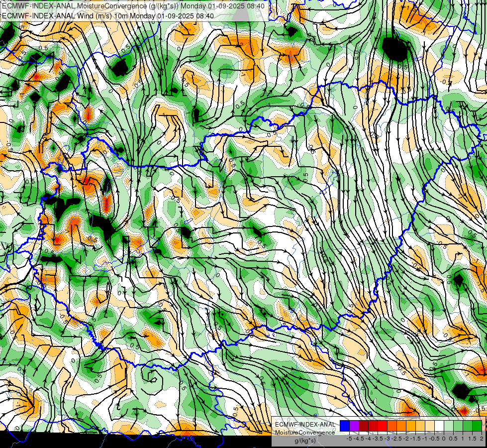Click the legend's ECMWF-INDEX-ANAL label
The height and width of the screenshot is (448, 487).
tap(305, 425)
